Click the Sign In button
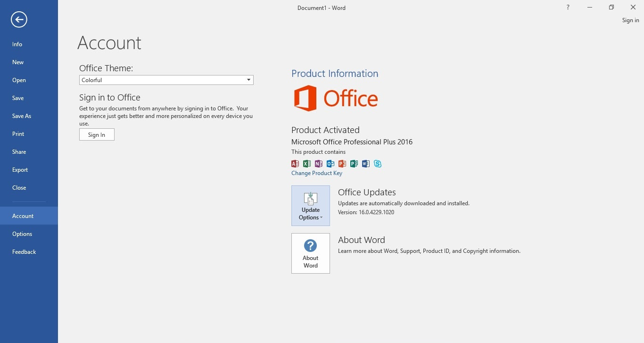 coord(97,135)
